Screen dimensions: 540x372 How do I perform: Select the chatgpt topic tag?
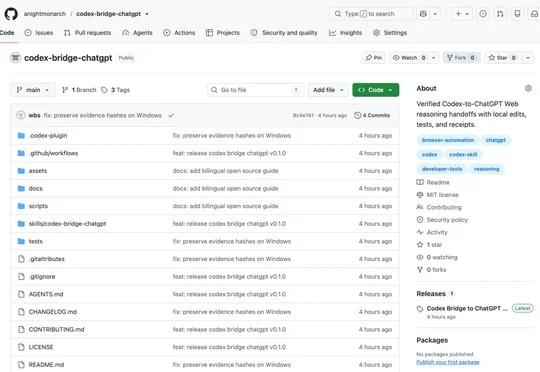(x=496, y=140)
